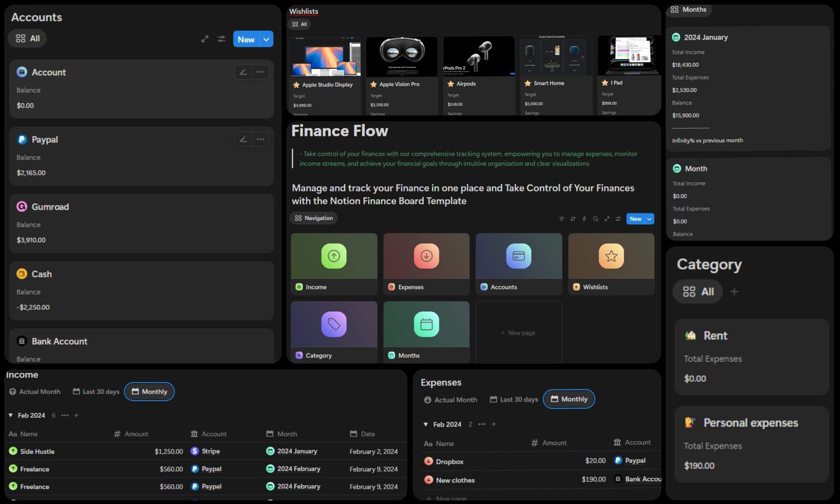Open Accounts view settings sliders icon

pyautogui.click(x=222, y=39)
